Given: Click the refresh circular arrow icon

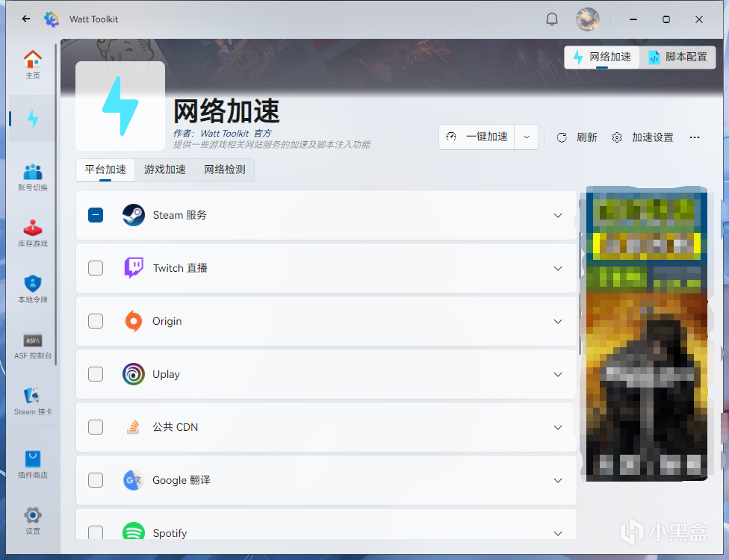Looking at the screenshot, I should (562, 137).
